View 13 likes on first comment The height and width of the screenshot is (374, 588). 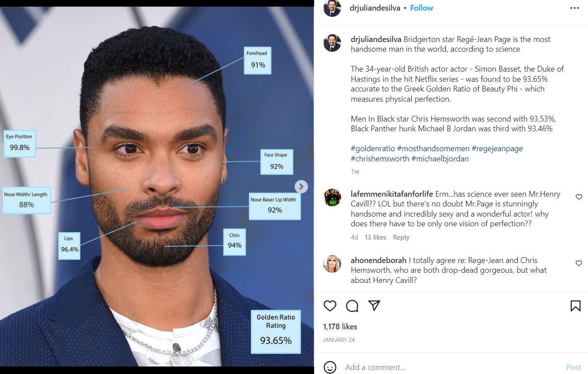coord(376,237)
